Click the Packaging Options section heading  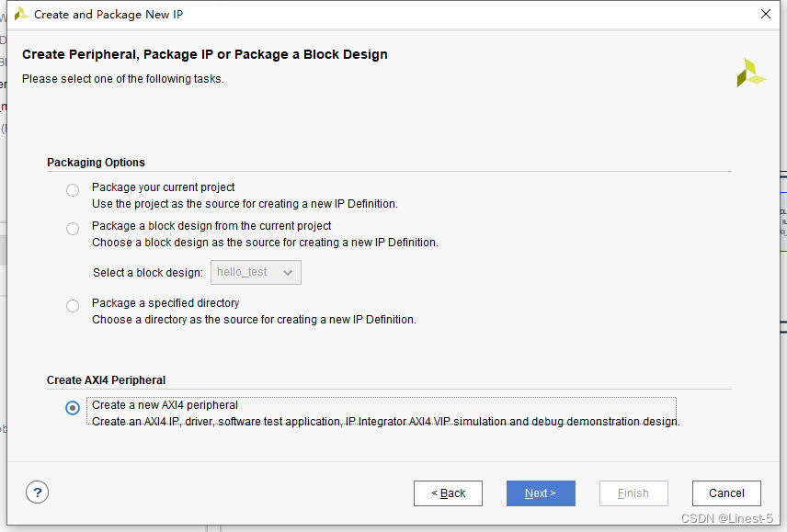tap(96, 163)
